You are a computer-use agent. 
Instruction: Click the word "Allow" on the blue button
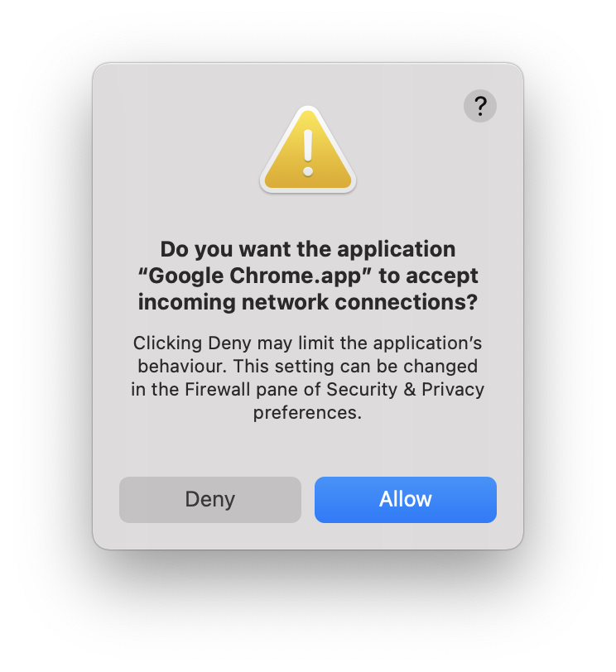click(405, 499)
